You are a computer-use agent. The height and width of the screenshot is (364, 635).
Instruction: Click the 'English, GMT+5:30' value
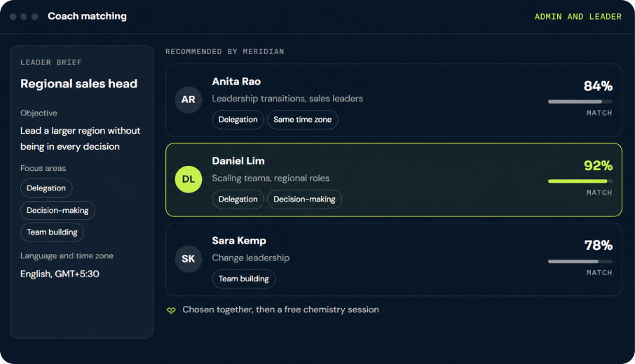pos(60,274)
